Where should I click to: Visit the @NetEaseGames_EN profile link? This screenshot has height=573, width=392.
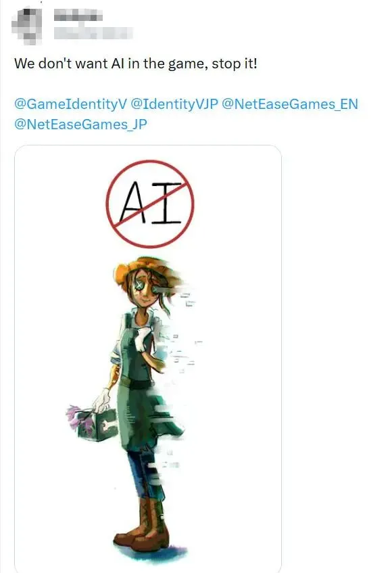point(290,104)
